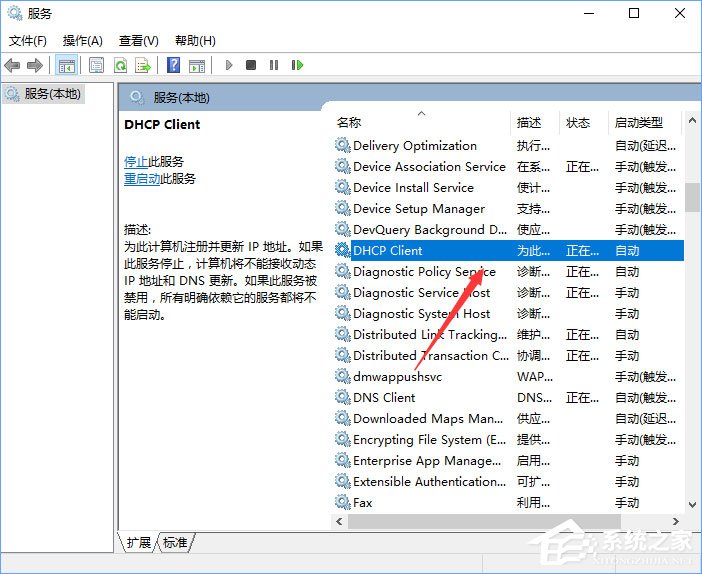
Task: Click WAP... description of dmwappushsvc
Action: click(x=535, y=376)
